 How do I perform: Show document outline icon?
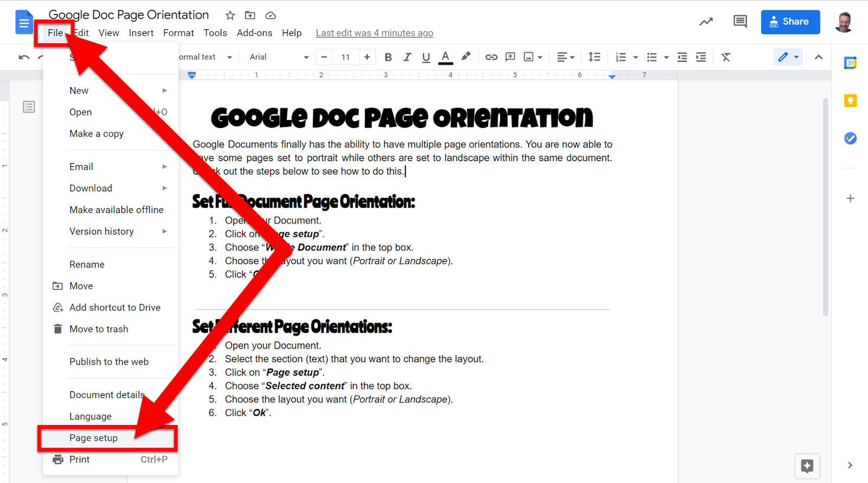pyautogui.click(x=29, y=107)
